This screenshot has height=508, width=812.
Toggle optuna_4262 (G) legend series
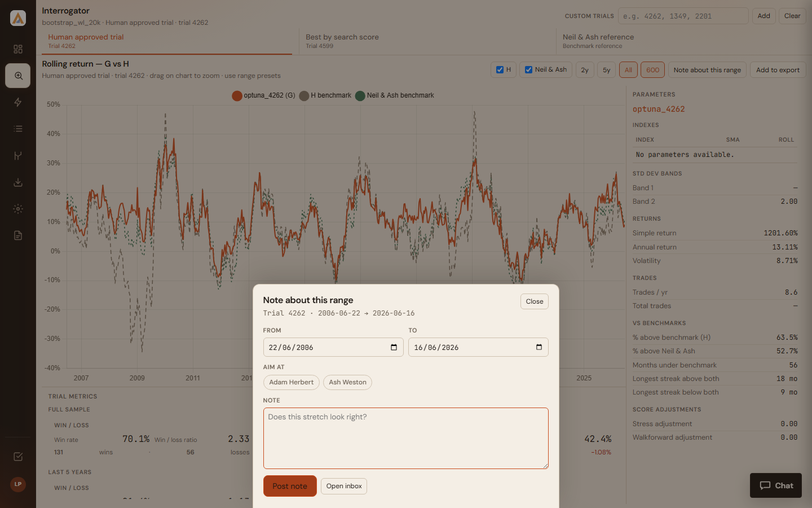point(263,95)
